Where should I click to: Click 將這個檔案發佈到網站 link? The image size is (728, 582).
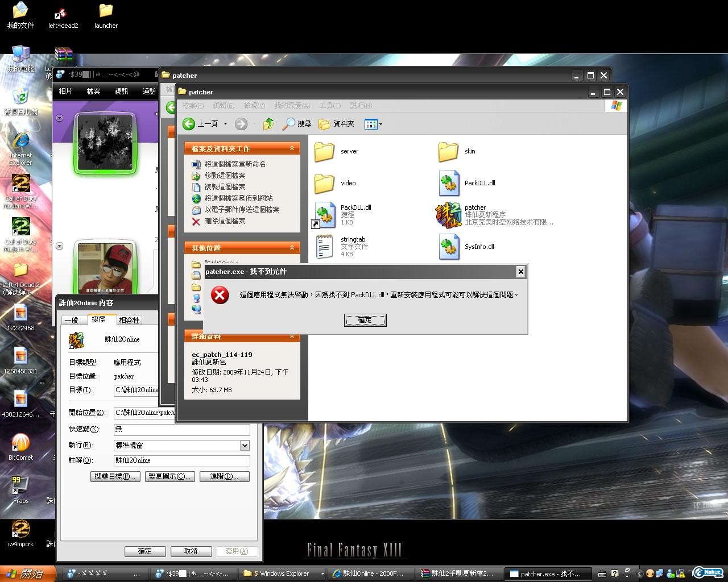238,198
